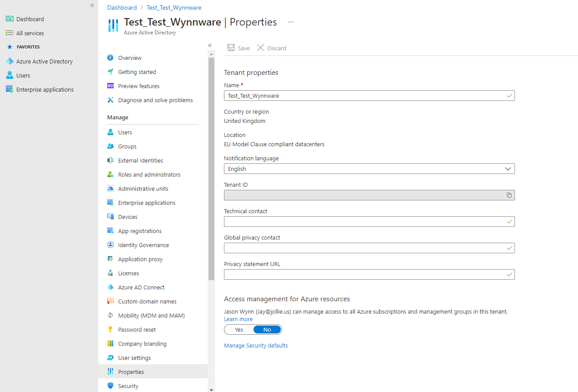Click the Users favorite icon in sidebar
Viewport: 578px width, 392px height.
pyautogui.click(x=9, y=75)
